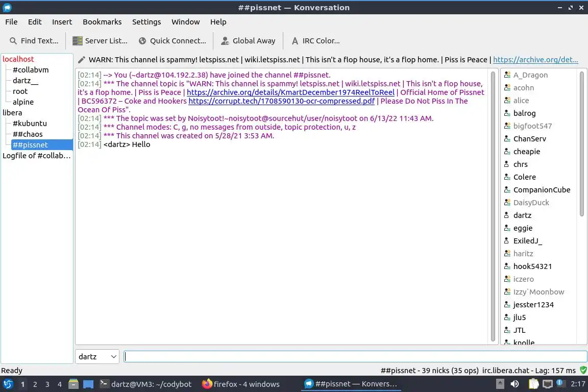Click the Konversation app icon in title bar
The width and height of the screenshot is (588, 392).
tap(7, 8)
